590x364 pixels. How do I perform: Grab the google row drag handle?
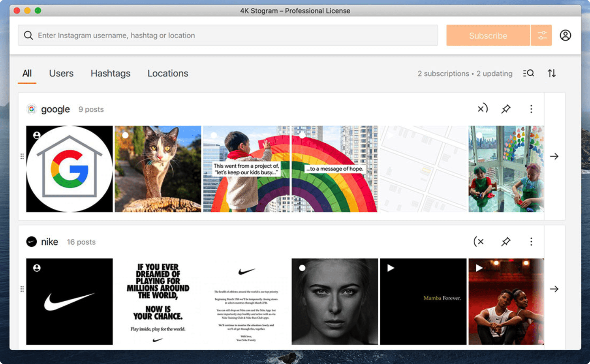(22, 156)
